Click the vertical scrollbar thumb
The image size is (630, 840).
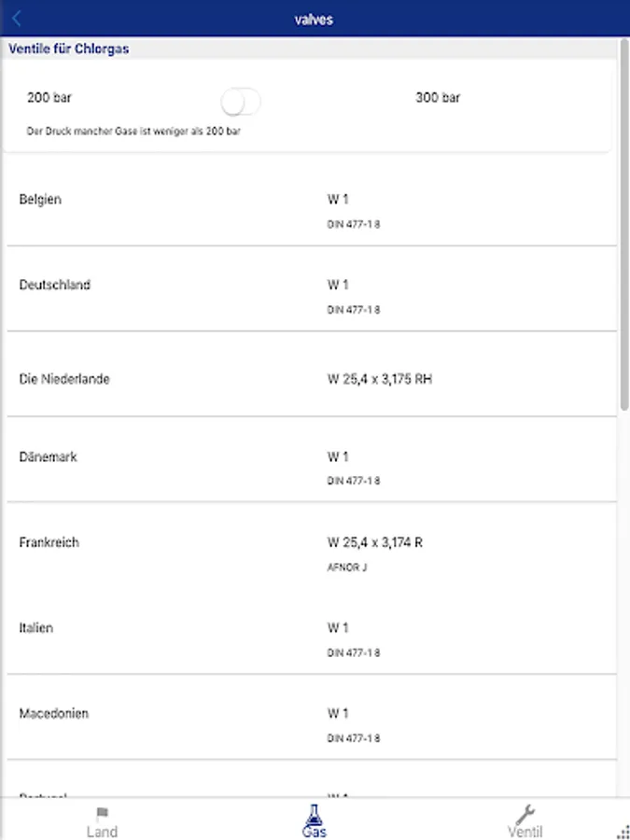click(x=624, y=224)
